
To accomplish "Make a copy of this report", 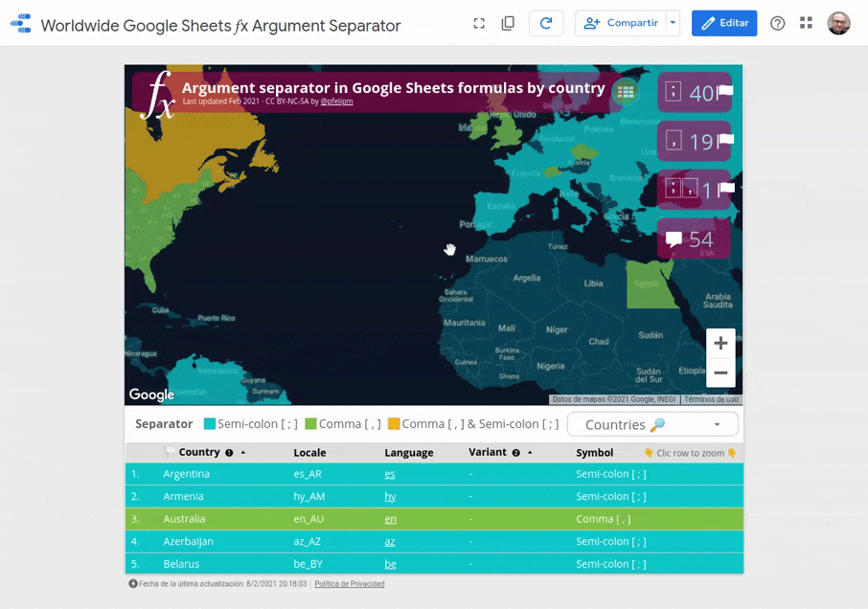I will (x=508, y=23).
